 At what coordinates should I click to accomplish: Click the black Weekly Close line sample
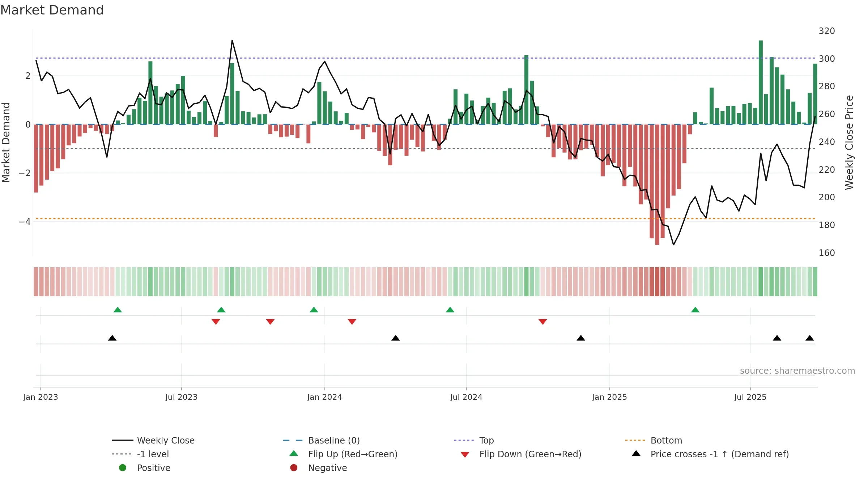(x=122, y=440)
